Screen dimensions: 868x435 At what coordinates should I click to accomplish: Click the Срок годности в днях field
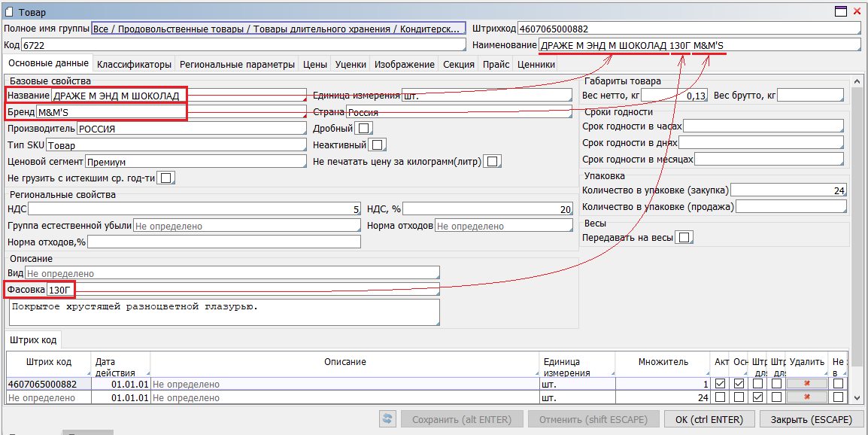(760, 142)
